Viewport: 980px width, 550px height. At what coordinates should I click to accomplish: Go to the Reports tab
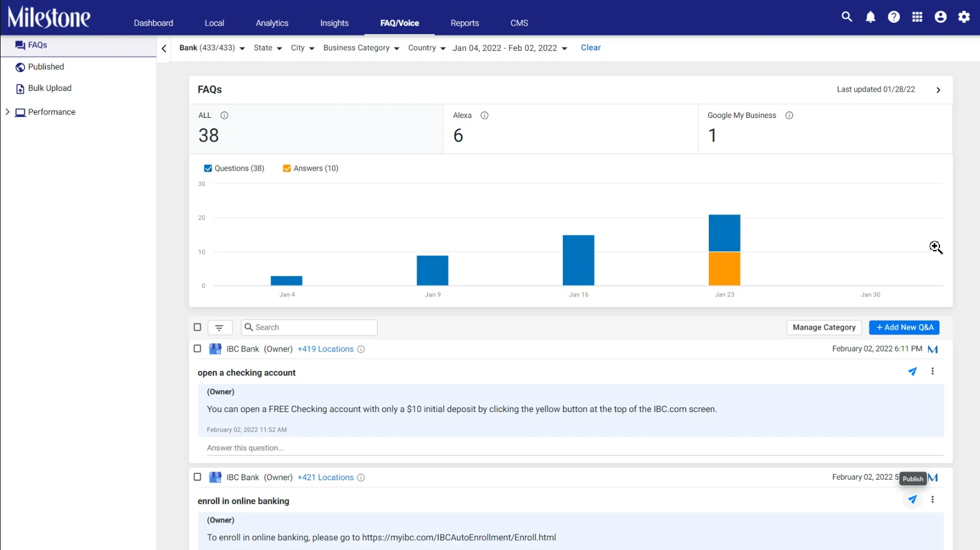pos(465,23)
